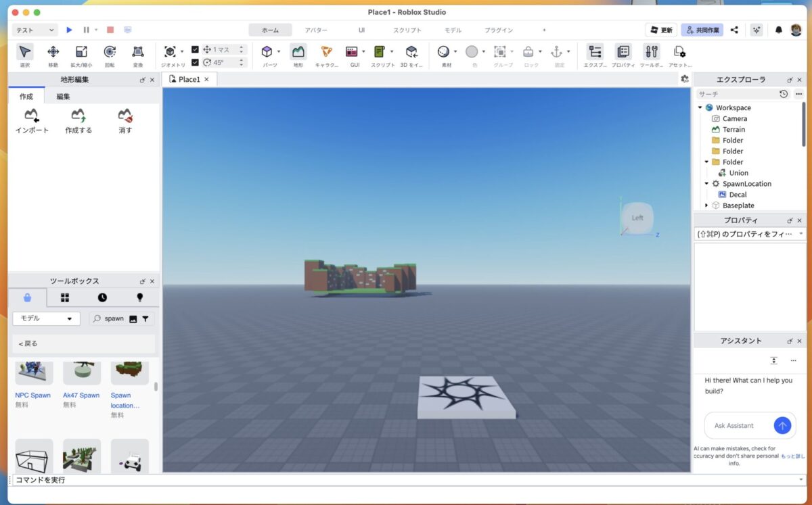Open the モデル category dropdown
The width and height of the screenshot is (812, 505).
(x=46, y=318)
